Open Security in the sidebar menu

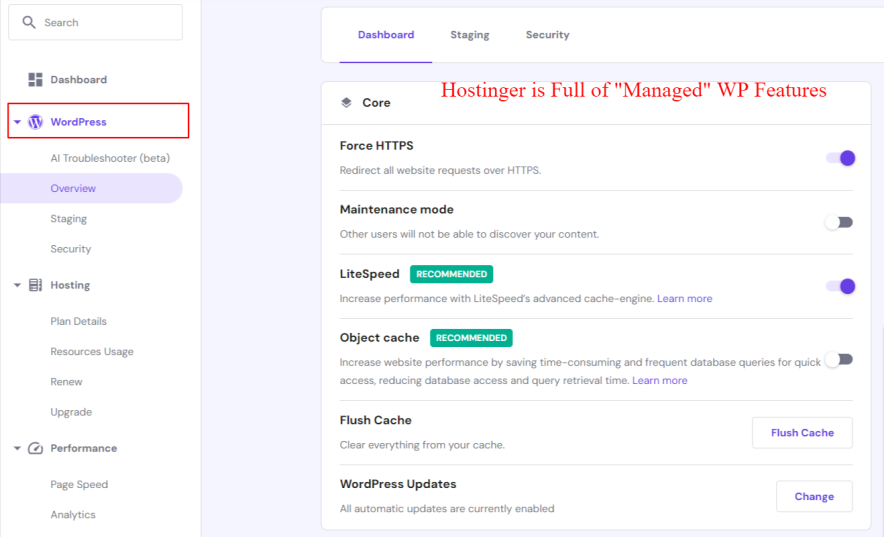coord(70,249)
